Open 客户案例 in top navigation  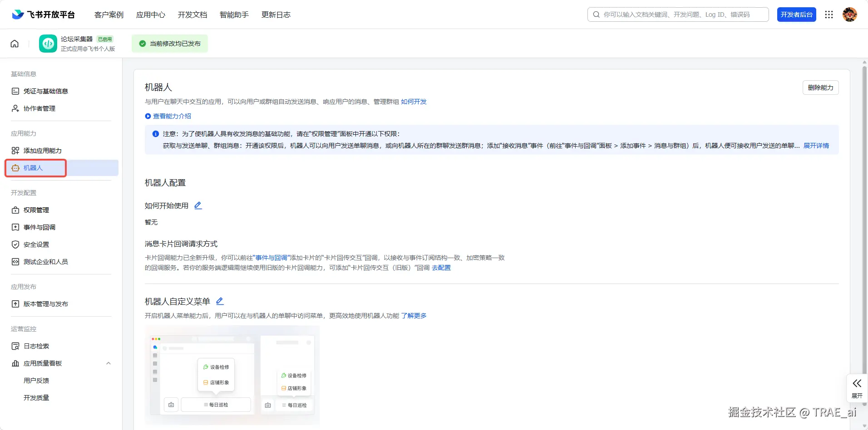tap(109, 15)
